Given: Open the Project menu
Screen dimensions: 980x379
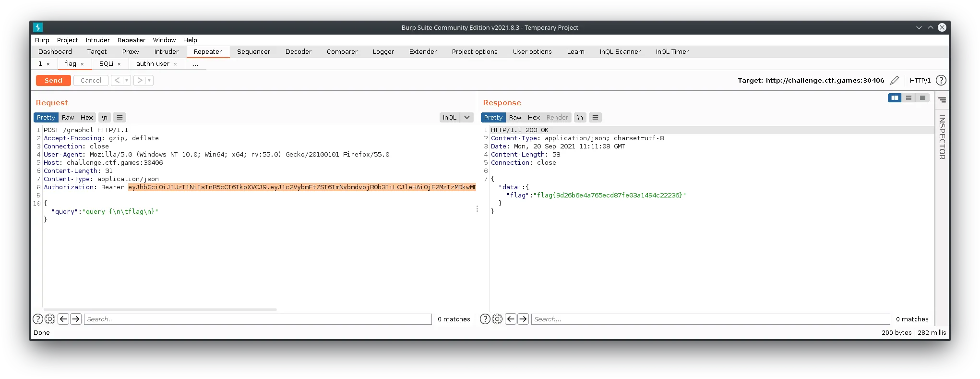Looking at the screenshot, I should [67, 40].
